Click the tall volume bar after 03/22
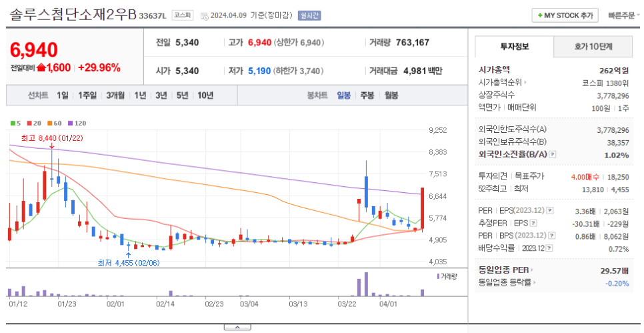644x333 pixels. [x=366, y=284]
